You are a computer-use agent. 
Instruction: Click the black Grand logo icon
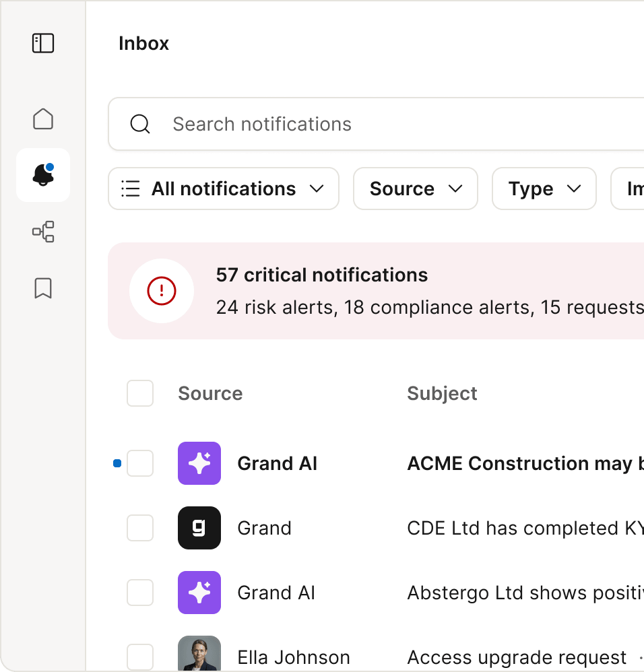click(x=199, y=528)
